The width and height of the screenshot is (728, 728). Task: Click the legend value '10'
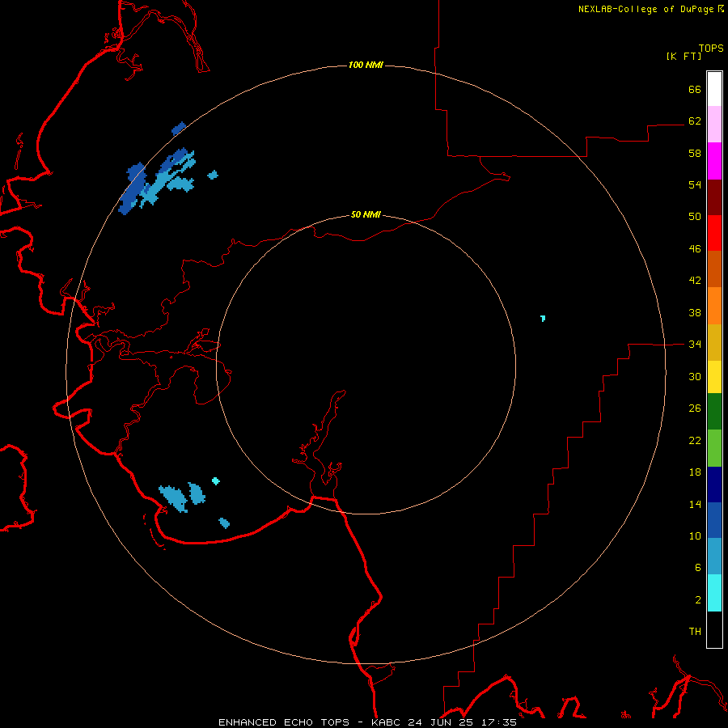[695, 535]
